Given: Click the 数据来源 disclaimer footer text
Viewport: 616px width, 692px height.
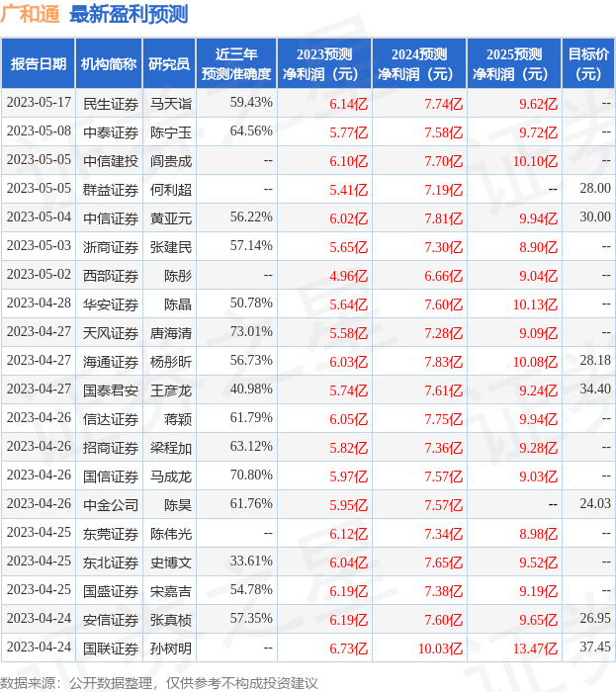Looking at the screenshot, I should [x=159, y=682].
